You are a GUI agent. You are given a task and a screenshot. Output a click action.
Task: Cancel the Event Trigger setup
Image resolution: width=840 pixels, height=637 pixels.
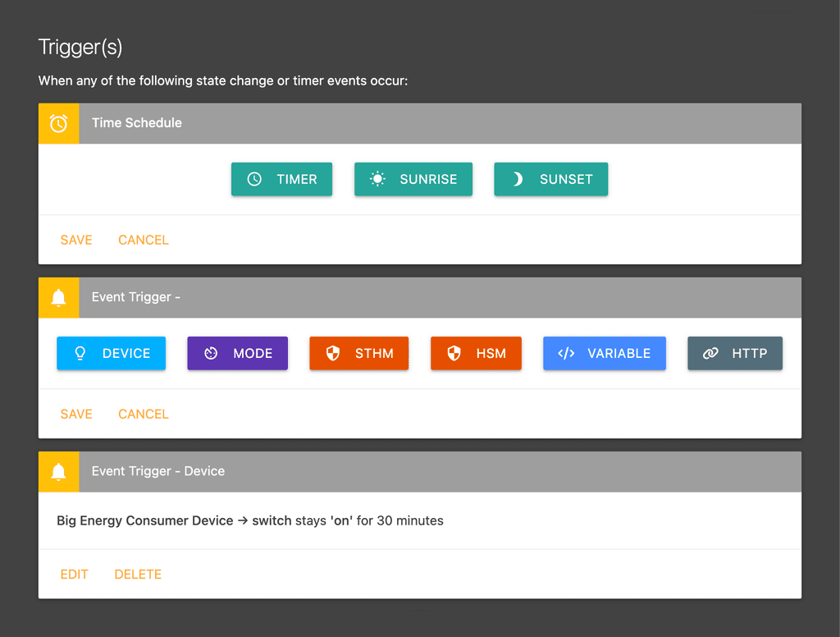coord(143,414)
